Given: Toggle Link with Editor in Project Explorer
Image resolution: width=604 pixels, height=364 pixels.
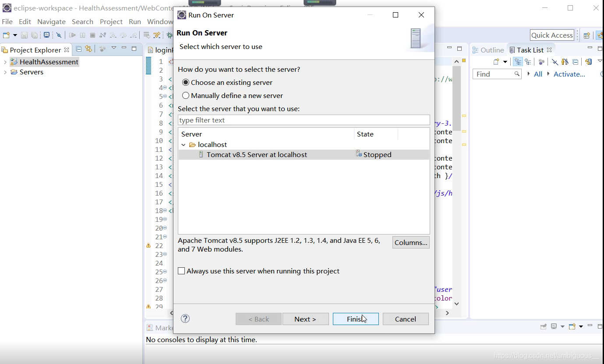Looking at the screenshot, I should pyautogui.click(x=88, y=49).
